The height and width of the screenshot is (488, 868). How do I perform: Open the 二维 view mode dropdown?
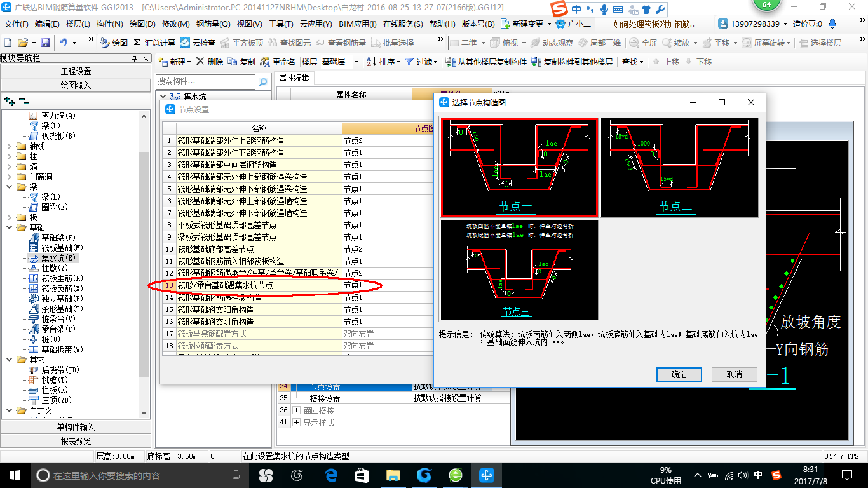pos(467,43)
